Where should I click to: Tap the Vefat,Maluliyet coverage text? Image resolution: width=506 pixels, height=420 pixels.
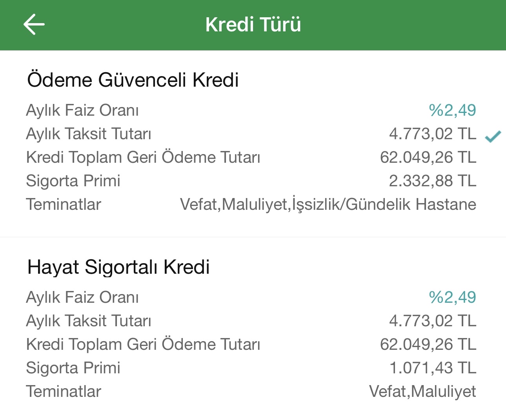(x=422, y=391)
